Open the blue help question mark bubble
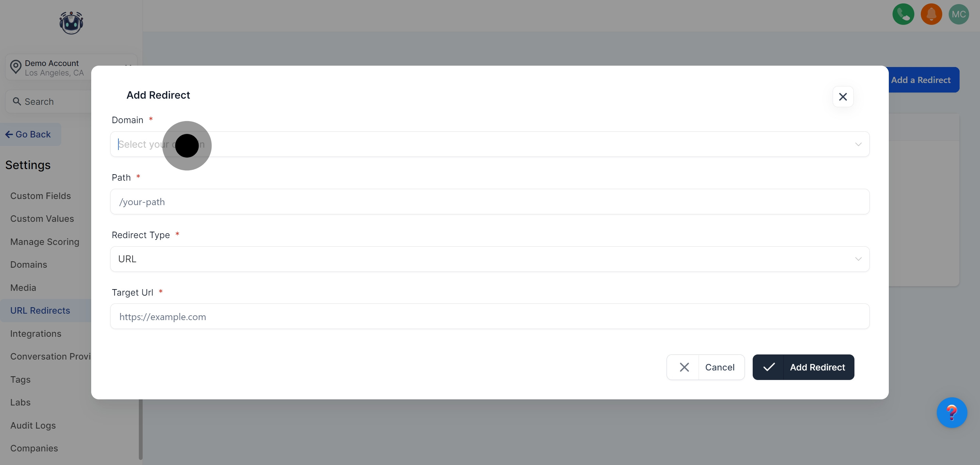 [951, 413]
